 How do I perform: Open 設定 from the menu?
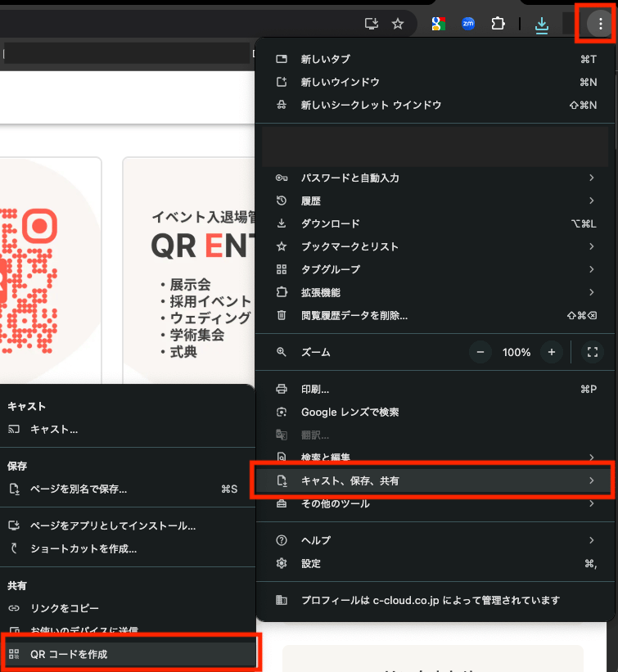[x=435, y=563]
